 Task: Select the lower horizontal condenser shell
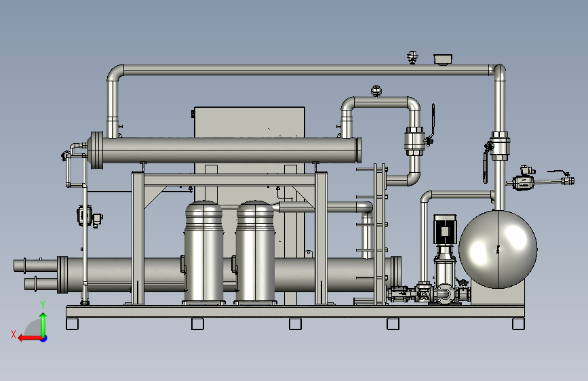229,275
